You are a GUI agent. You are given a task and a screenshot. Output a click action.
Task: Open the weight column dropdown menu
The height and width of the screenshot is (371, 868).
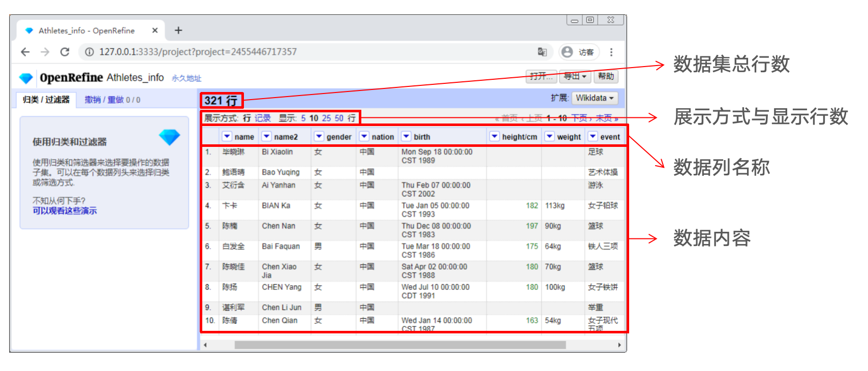(x=549, y=136)
